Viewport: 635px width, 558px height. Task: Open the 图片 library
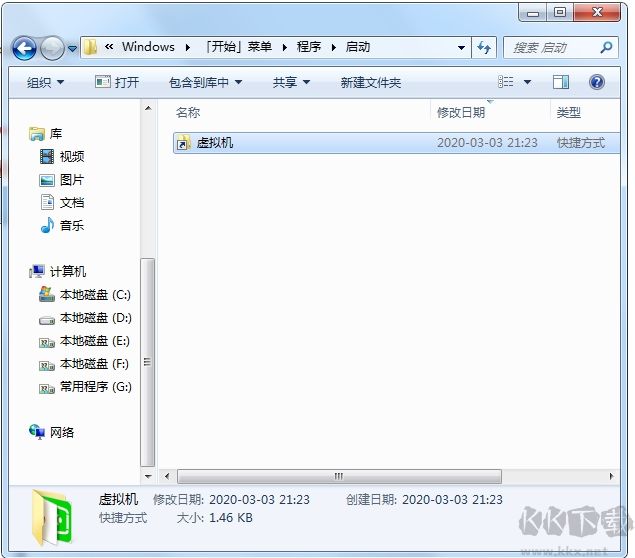point(72,179)
